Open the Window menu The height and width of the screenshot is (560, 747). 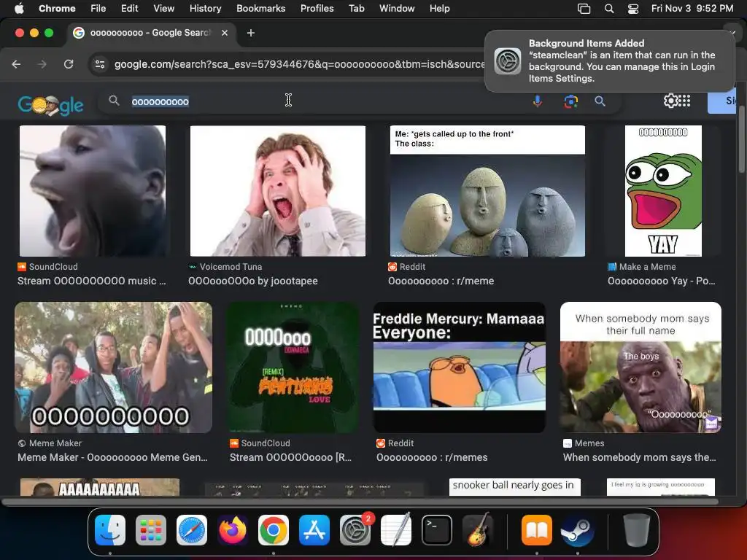click(397, 8)
